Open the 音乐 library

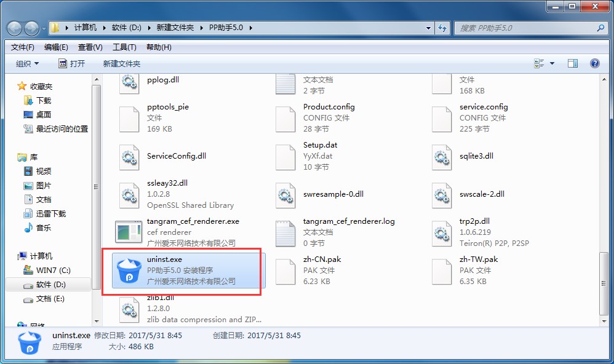point(38,228)
